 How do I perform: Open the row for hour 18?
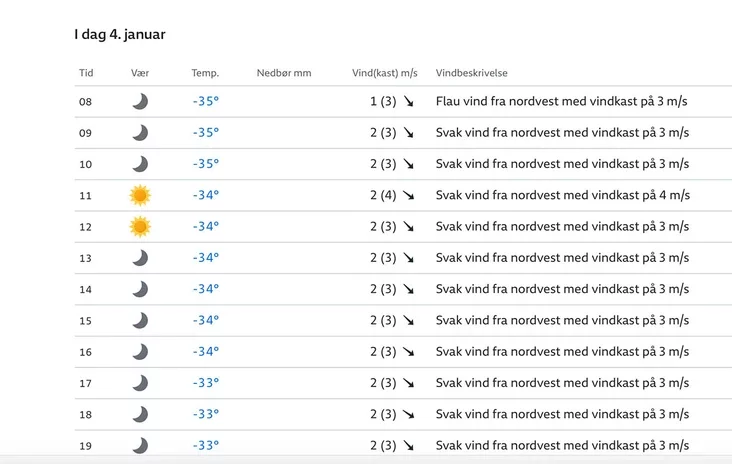coord(403,414)
